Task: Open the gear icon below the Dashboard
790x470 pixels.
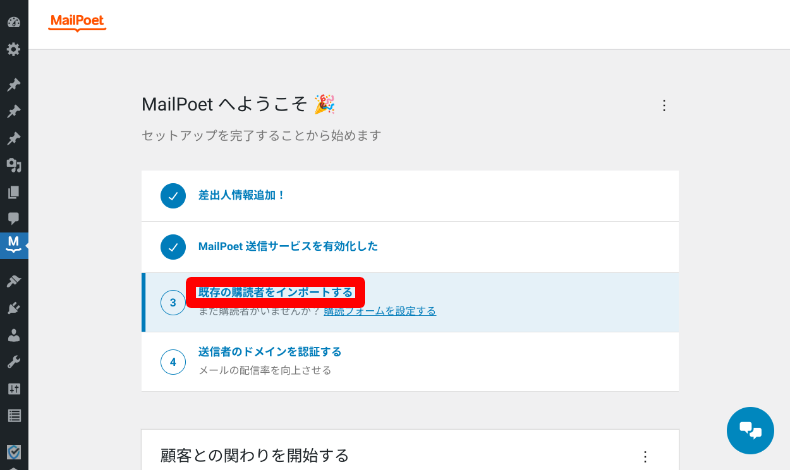Action: pos(14,49)
